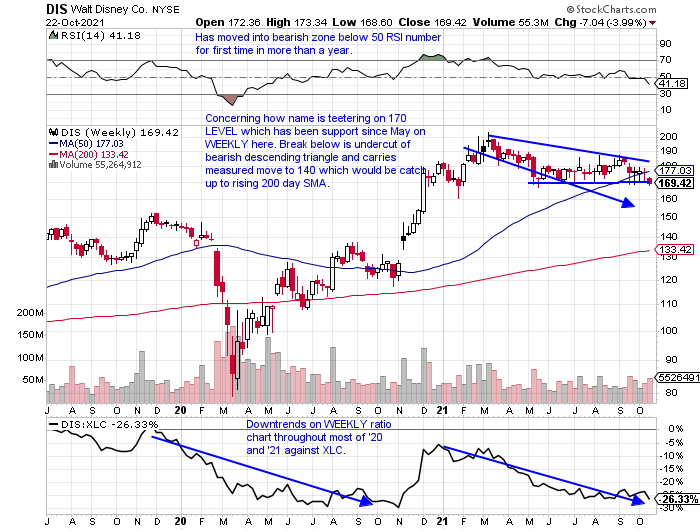Click the 100 label on price axis
Viewport: 700px width, 530px height.
pyautogui.click(x=668, y=331)
